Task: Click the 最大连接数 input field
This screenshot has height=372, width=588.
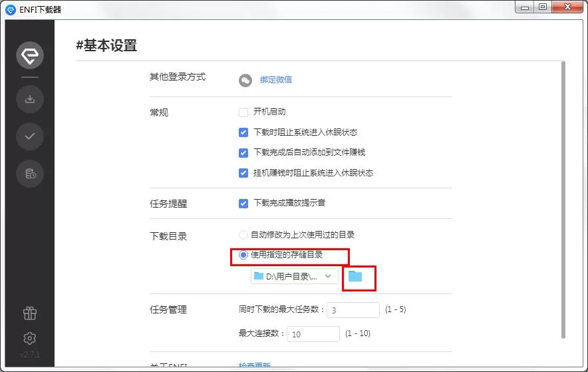Action: click(x=313, y=334)
